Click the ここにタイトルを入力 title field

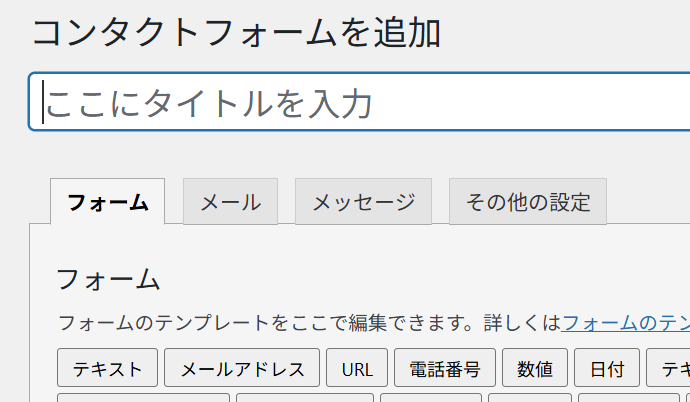[x=359, y=102]
